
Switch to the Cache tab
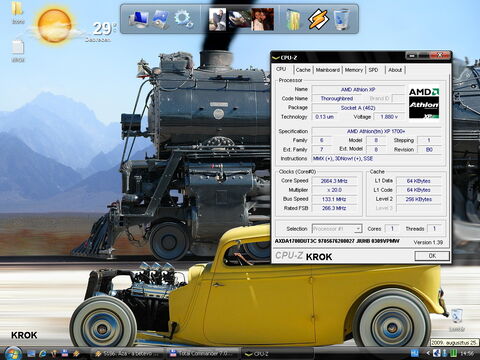[303, 70]
